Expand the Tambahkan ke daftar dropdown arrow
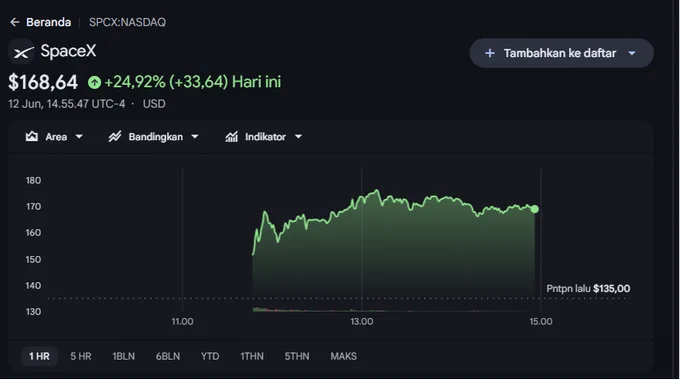This screenshot has width=680, height=380. (x=632, y=53)
